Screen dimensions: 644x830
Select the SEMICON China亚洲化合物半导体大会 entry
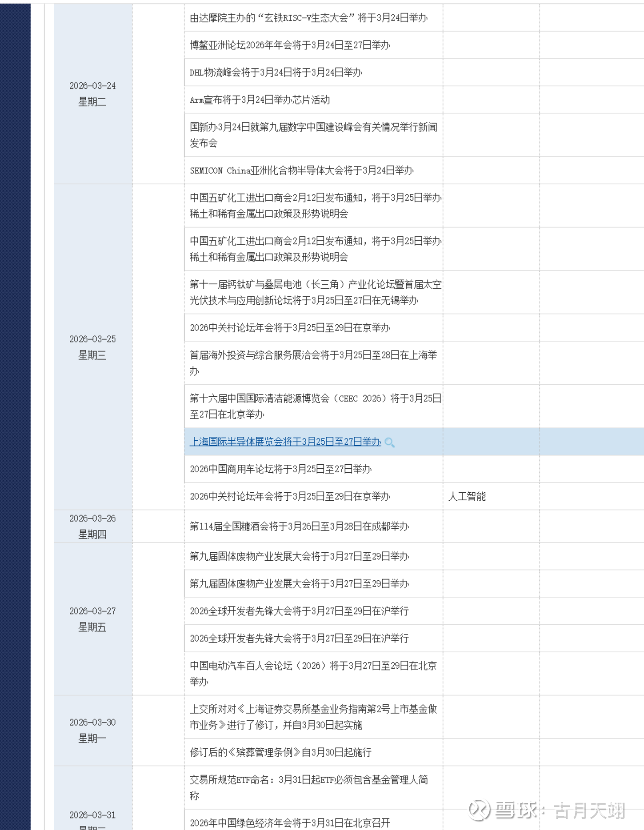[301, 171]
